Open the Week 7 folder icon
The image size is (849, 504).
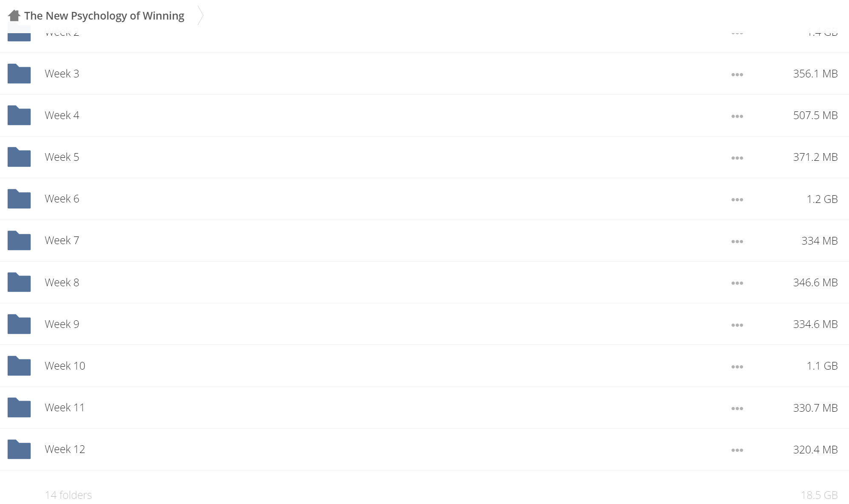(19, 240)
